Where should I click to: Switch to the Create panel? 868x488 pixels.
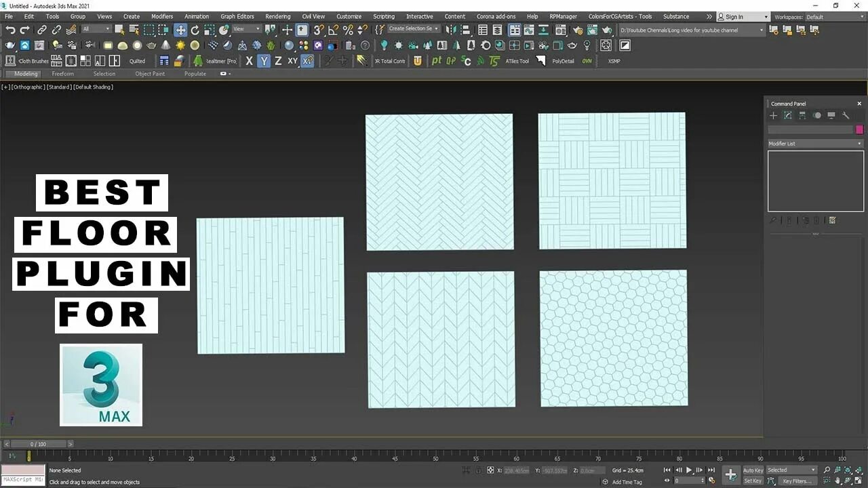click(x=773, y=115)
